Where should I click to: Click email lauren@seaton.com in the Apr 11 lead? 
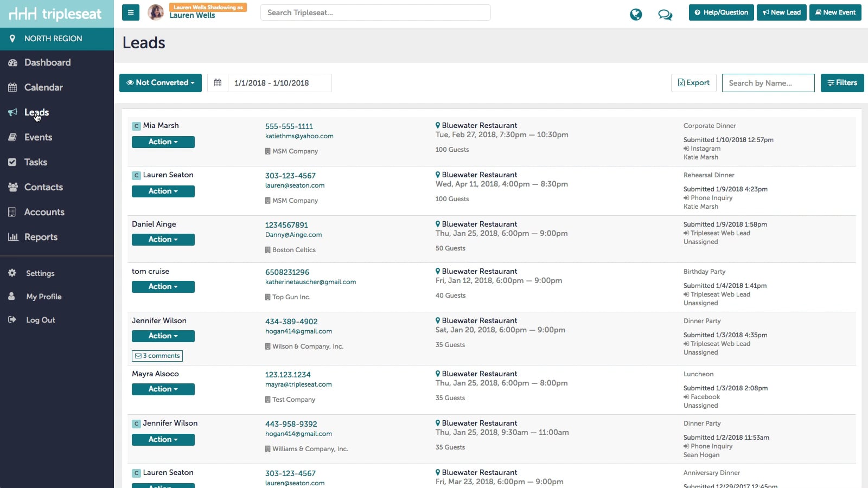pyautogui.click(x=295, y=185)
